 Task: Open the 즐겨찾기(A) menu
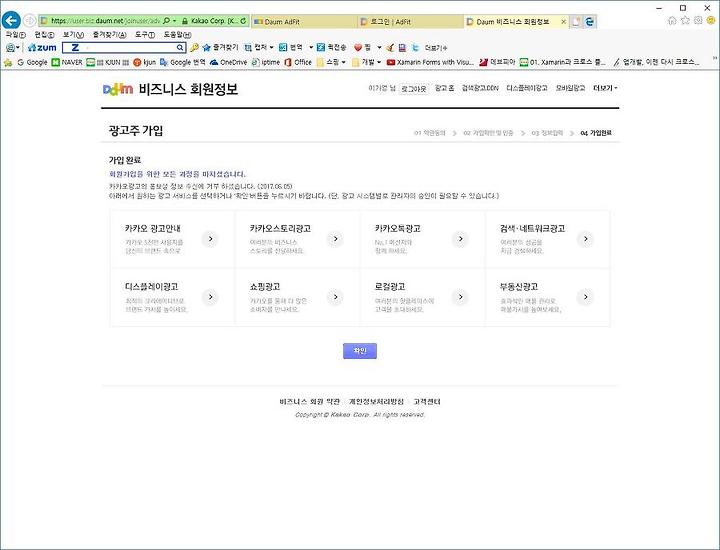109,35
